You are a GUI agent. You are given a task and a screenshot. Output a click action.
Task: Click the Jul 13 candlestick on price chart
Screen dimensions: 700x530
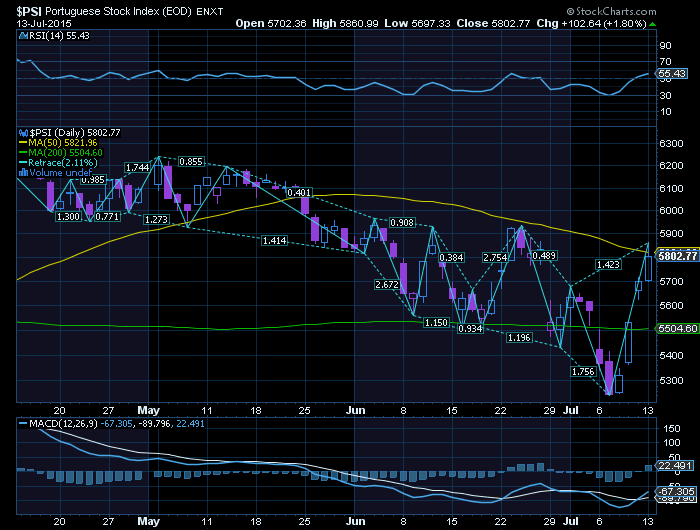tap(648, 264)
